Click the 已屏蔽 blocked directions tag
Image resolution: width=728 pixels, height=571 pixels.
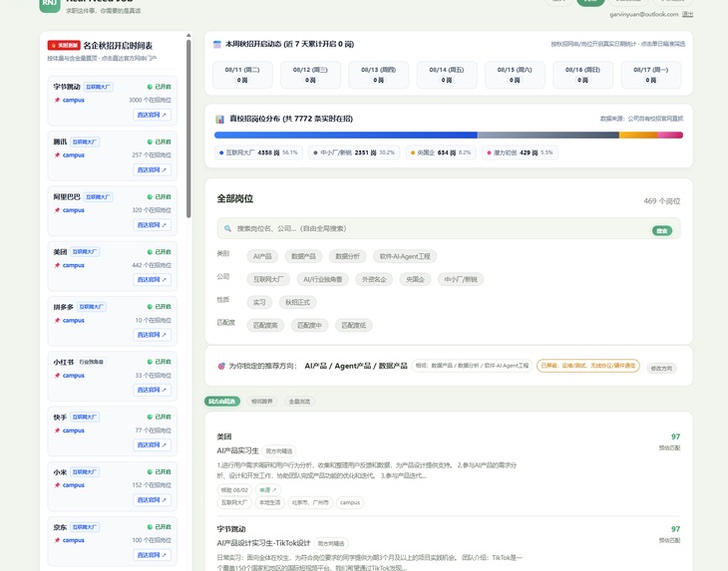coord(588,366)
